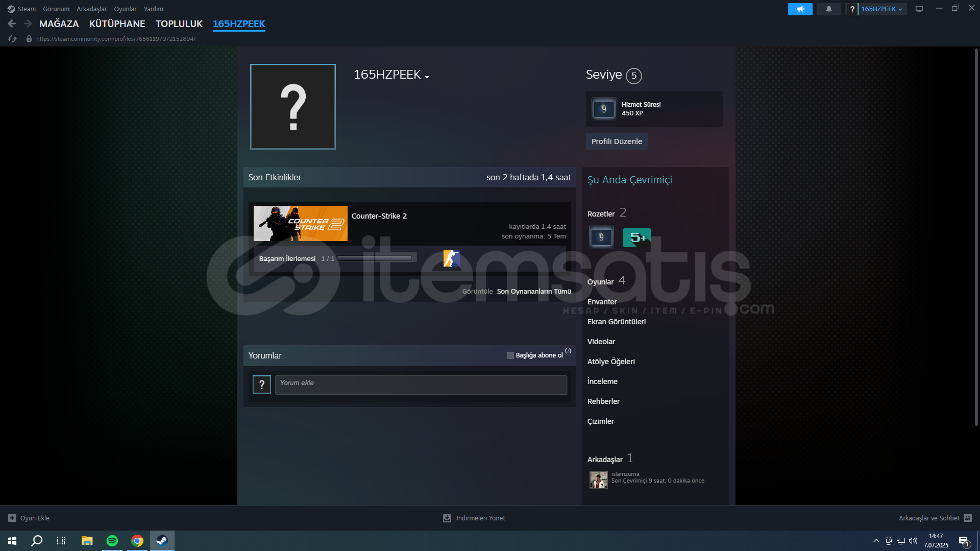The height and width of the screenshot is (551, 980).
Task: Open the Arkadaşlar menu
Action: [92, 9]
